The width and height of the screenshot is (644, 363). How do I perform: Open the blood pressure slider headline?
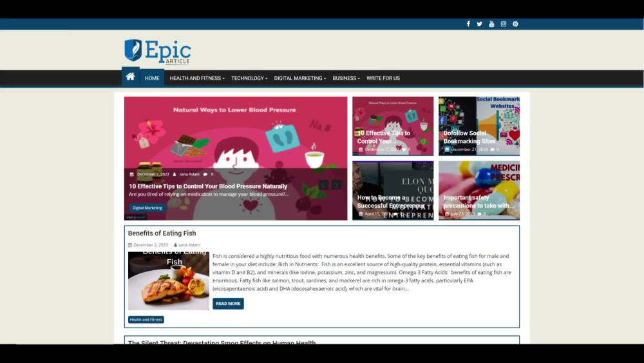208,186
